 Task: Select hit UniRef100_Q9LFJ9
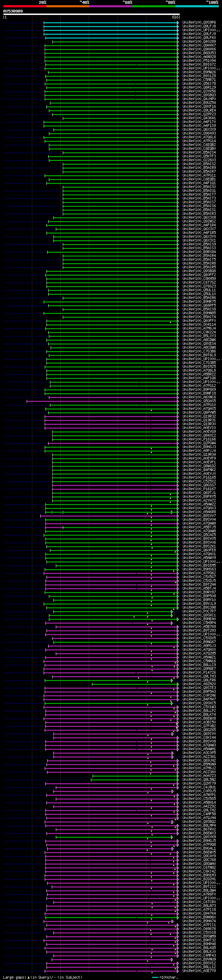coord(199,34)
